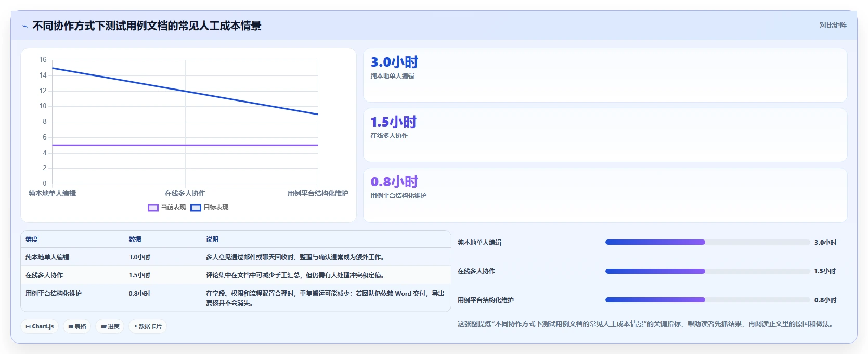Toggle the 当前表现 legend swatch
This screenshot has width=868, height=354.
(x=153, y=207)
